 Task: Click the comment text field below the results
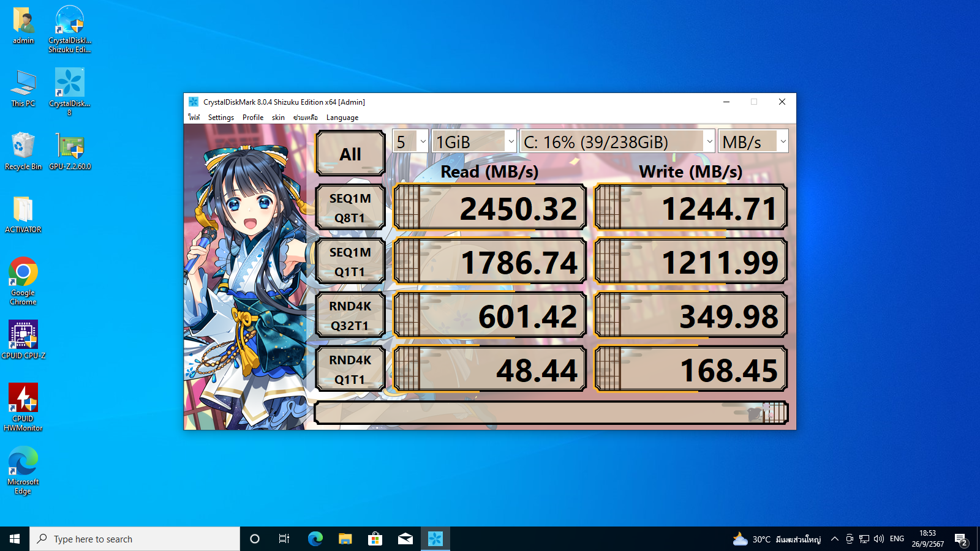pos(551,413)
